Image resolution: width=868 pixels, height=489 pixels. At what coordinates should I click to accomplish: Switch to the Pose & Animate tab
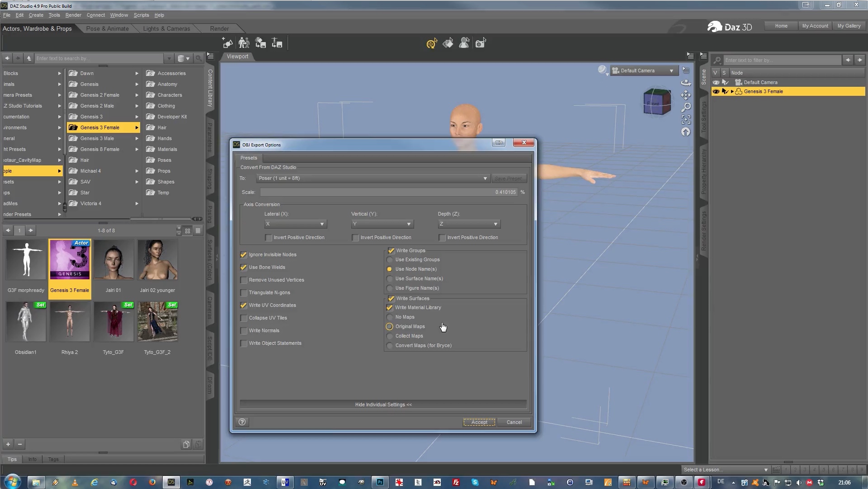(x=107, y=29)
